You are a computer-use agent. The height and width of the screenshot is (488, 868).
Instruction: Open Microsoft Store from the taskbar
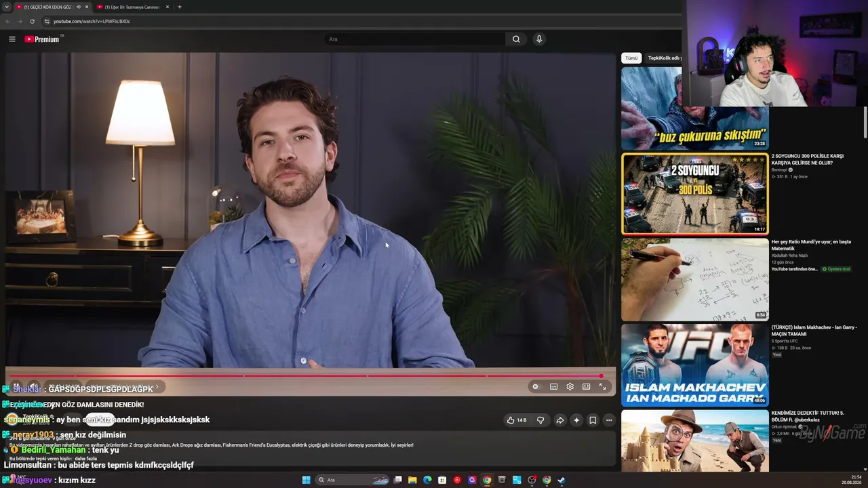[x=442, y=480]
